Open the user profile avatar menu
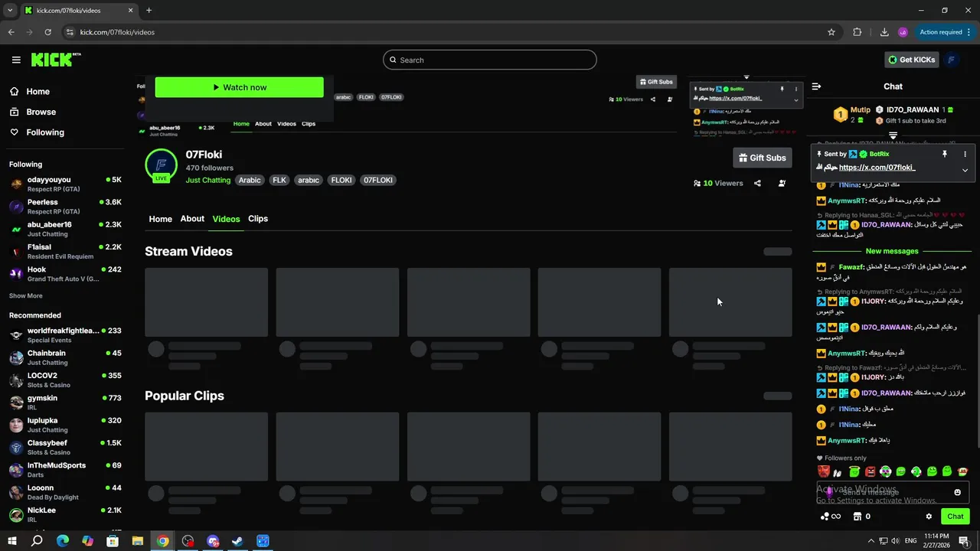This screenshot has height=551, width=980. coord(952,60)
